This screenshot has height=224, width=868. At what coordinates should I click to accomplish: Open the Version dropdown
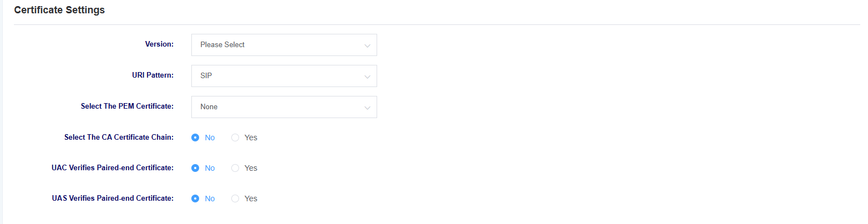(284, 45)
